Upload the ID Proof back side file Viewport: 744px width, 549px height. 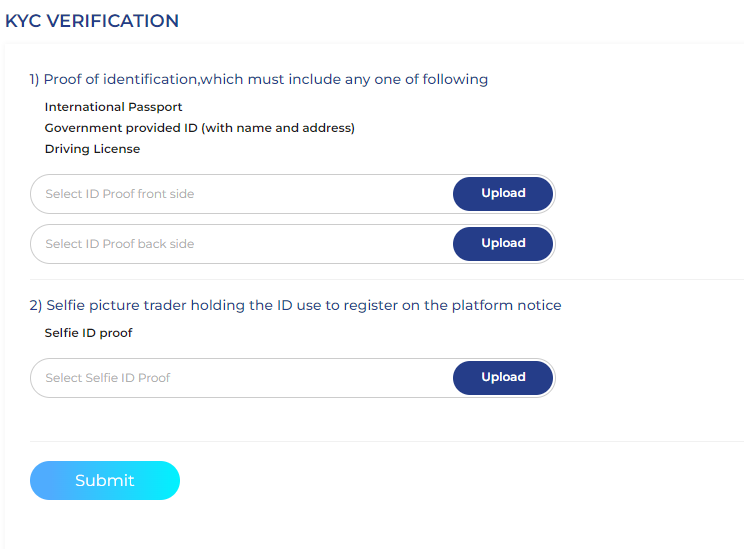pos(503,243)
